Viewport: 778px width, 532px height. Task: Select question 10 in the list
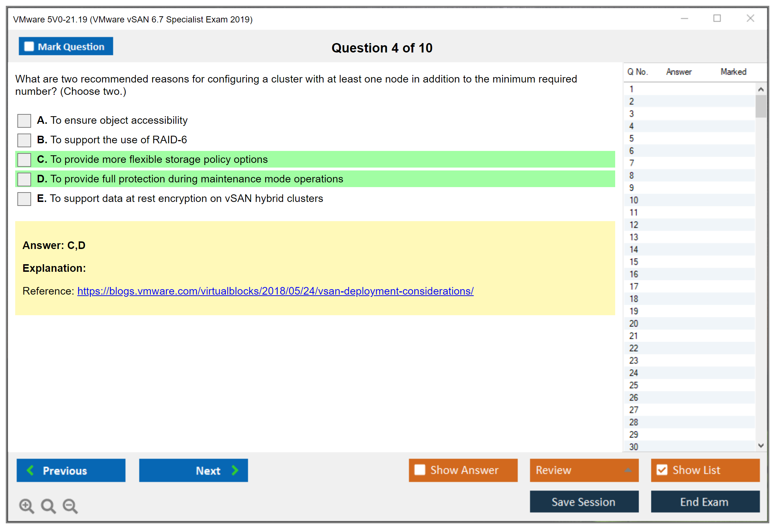[634, 200]
